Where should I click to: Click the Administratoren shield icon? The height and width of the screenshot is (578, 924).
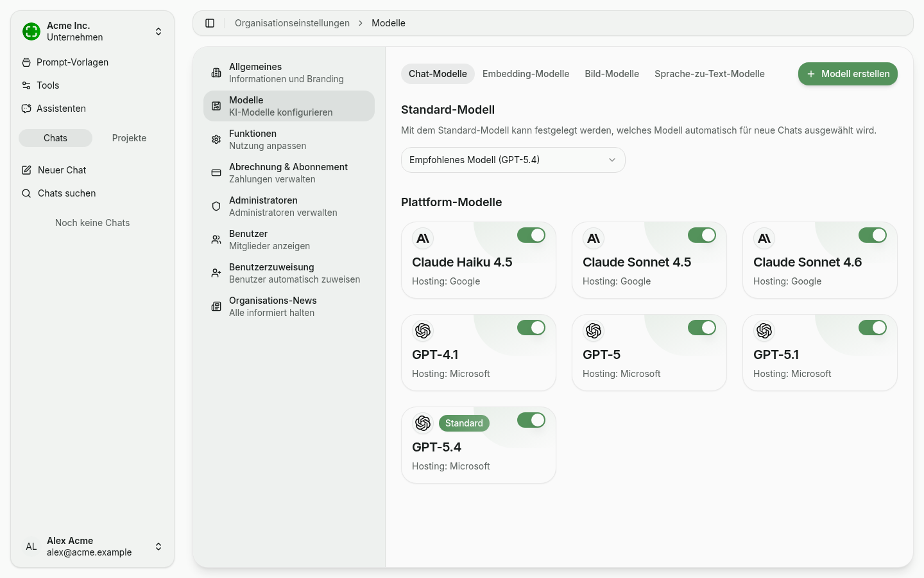coord(216,206)
